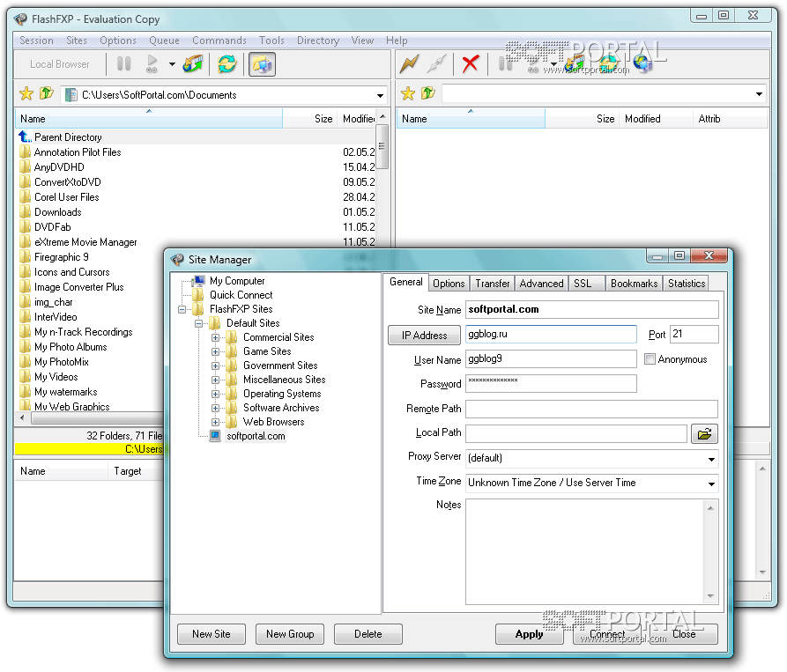Click the Site Name input field
Screen dimensions: 787x672
[x=591, y=309]
